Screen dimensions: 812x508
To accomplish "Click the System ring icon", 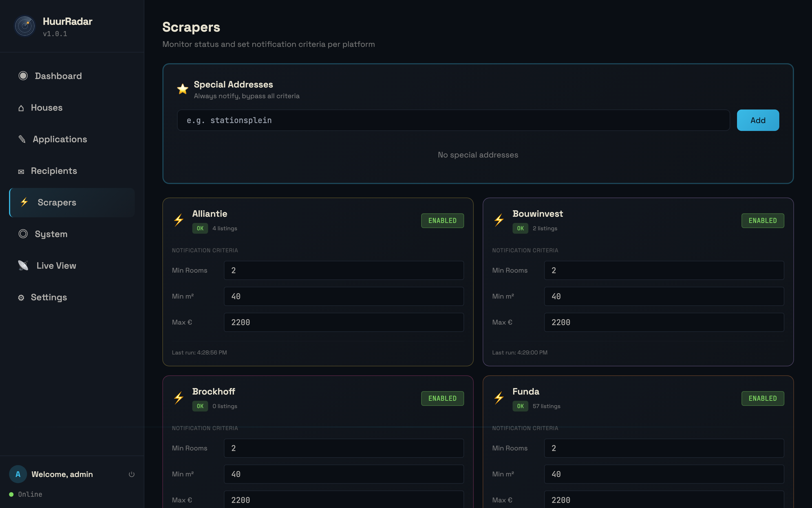I will coord(23,234).
